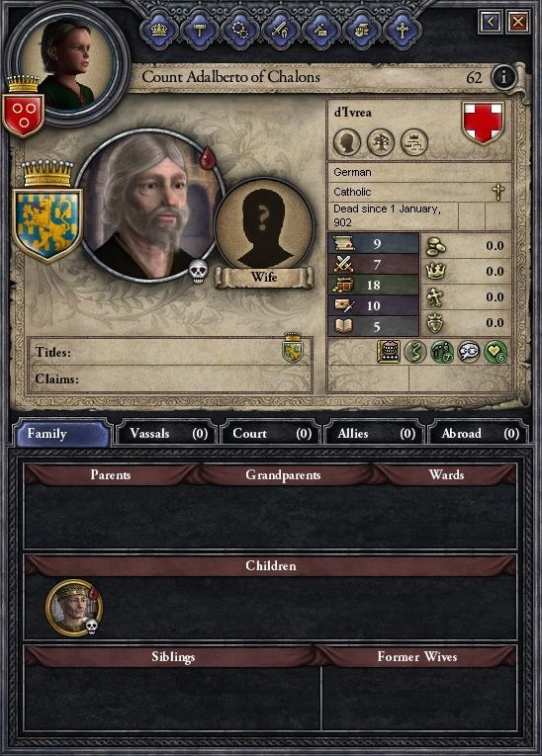Click the character silhouette icon under d'Ivrea

click(347, 142)
